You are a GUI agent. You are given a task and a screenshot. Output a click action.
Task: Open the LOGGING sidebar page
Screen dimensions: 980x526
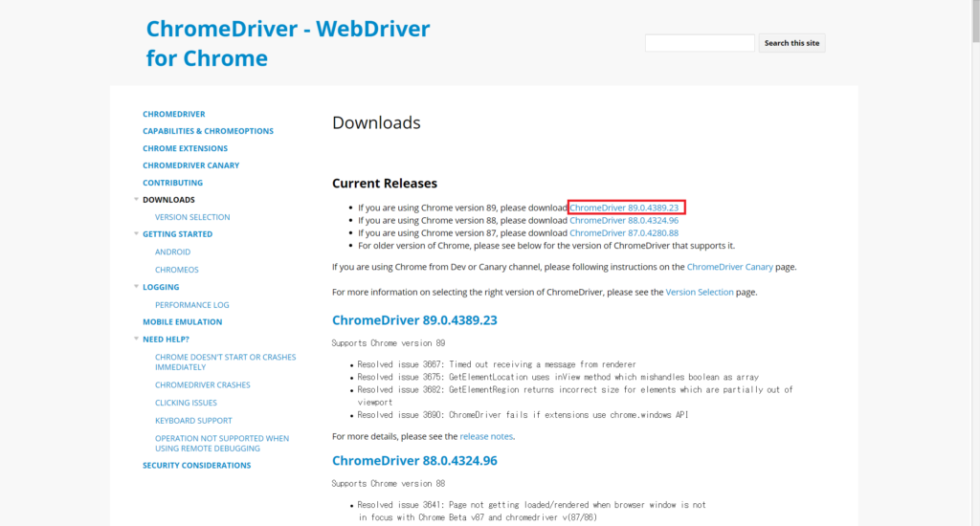(x=161, y=287)
